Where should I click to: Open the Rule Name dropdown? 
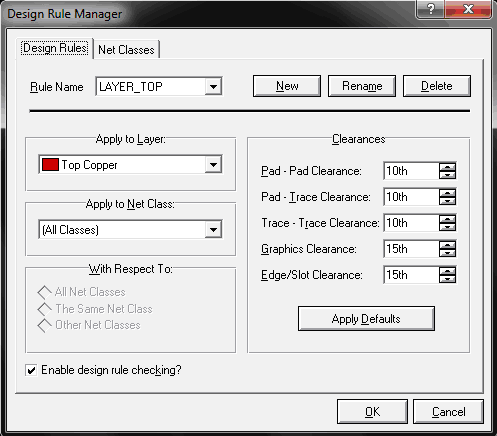(x=213, y=87)
